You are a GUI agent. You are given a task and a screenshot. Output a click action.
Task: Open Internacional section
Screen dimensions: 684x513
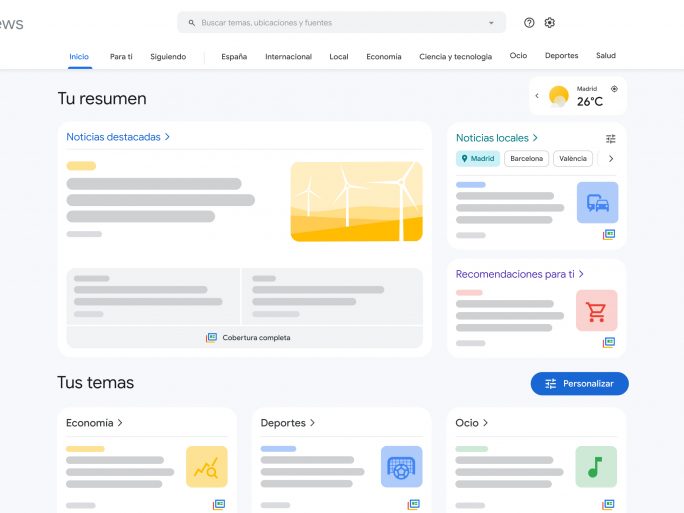point(288,57)
